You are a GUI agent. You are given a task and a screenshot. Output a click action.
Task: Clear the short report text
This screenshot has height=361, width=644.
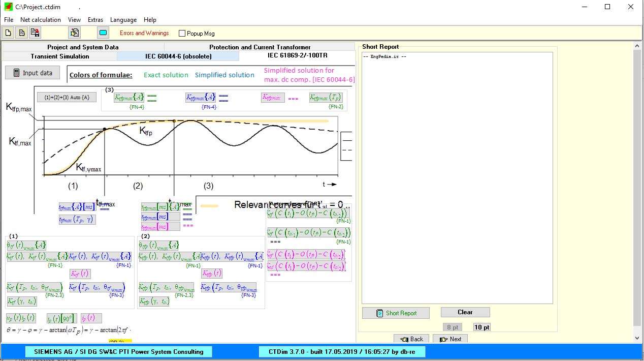pyautogui.click(x=465, y=312)
